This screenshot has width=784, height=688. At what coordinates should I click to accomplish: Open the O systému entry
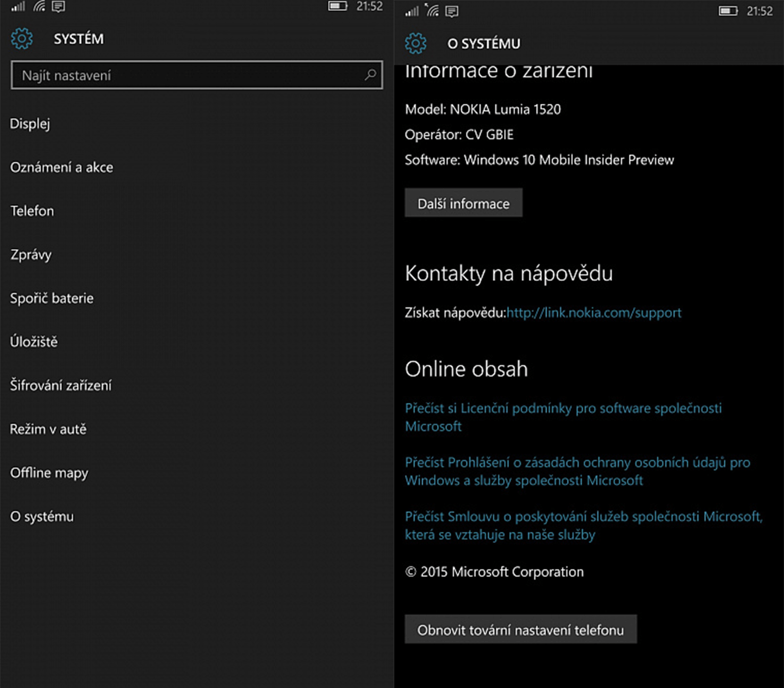tap(42, 517)
